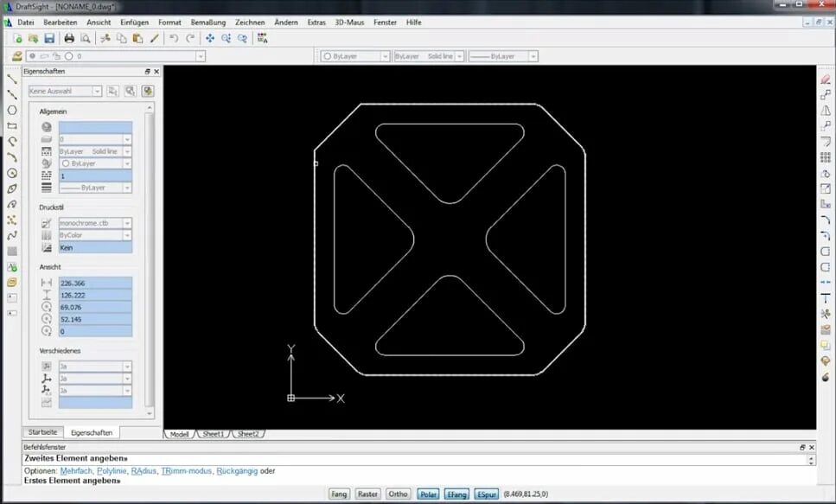Save drawing with the floppy disk icon
The width and height of the screenshot is (836, 504).
49,38
